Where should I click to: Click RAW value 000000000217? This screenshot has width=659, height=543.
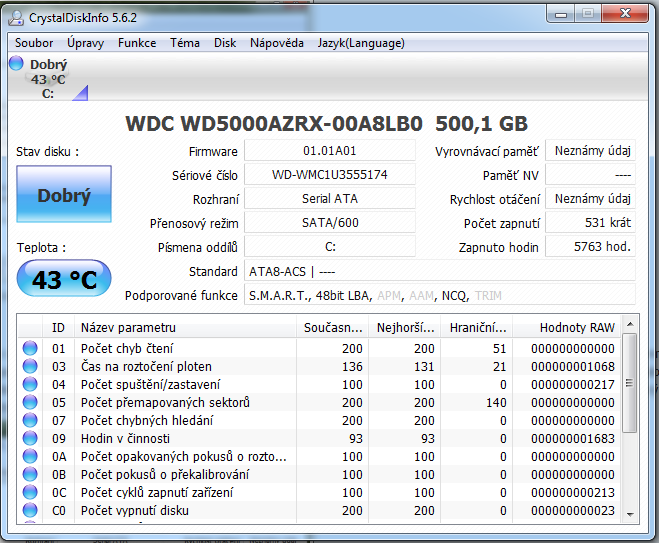click(x=572, y=385)
